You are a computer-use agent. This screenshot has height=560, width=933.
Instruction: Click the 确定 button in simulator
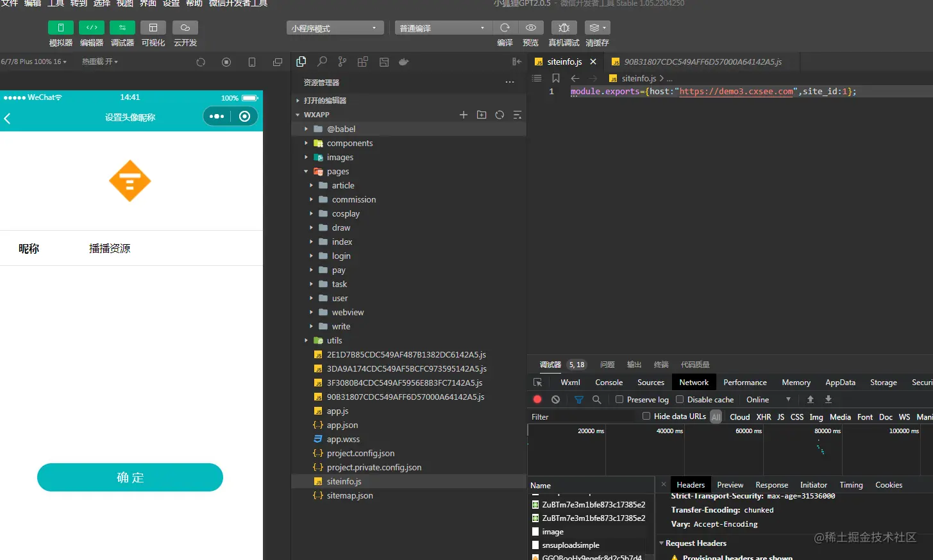(130, 477)
